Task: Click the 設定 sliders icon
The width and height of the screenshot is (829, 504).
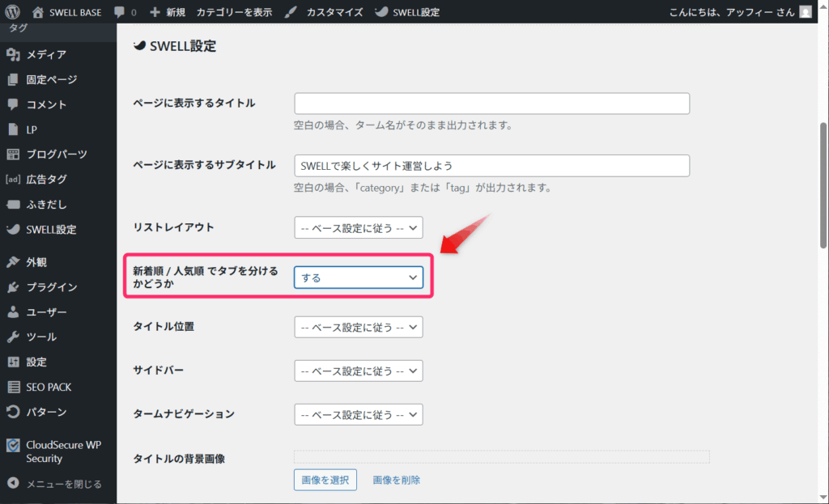Action: (x=13, y=362)
